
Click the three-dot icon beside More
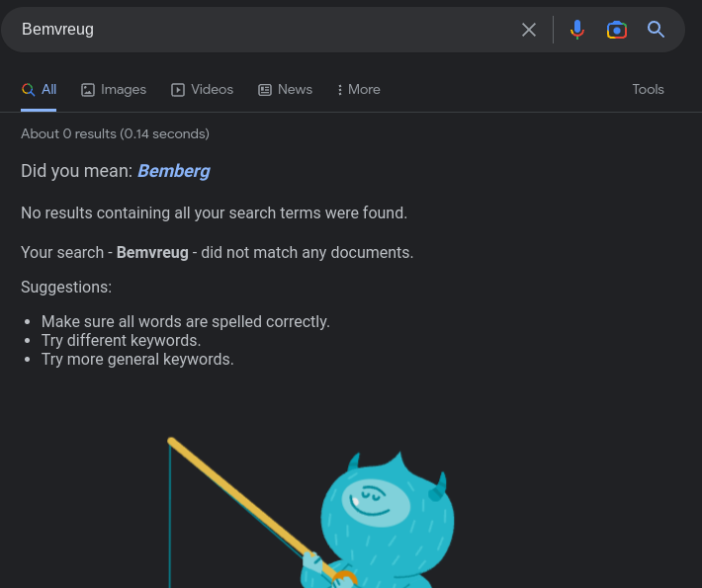[x=340, y=90]
